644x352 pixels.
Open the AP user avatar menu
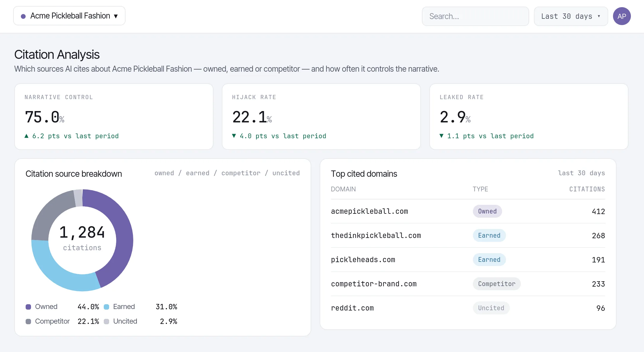622,16
